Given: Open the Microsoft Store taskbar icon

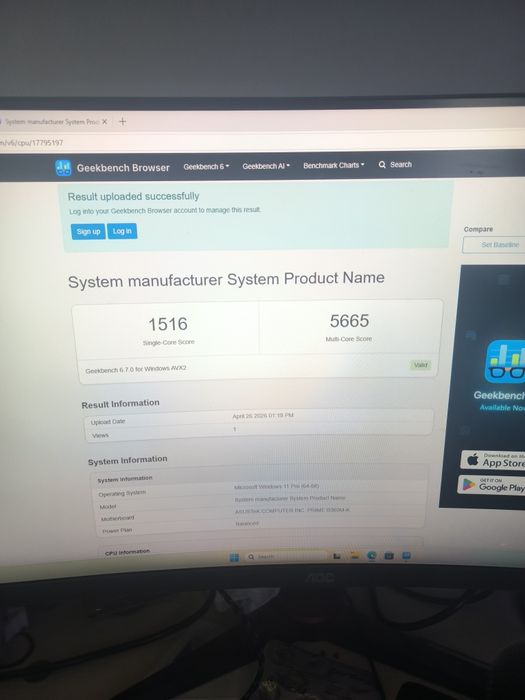Looking at the screenshot, I should pos(389,556).
